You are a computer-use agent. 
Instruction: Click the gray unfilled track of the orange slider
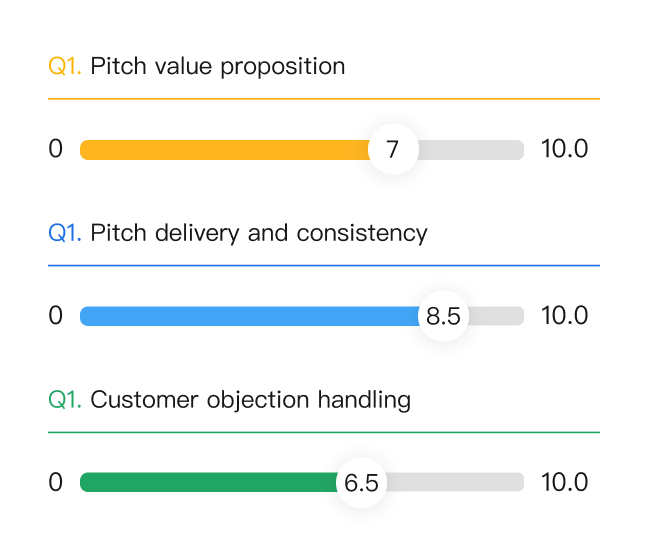coord(470,150)
